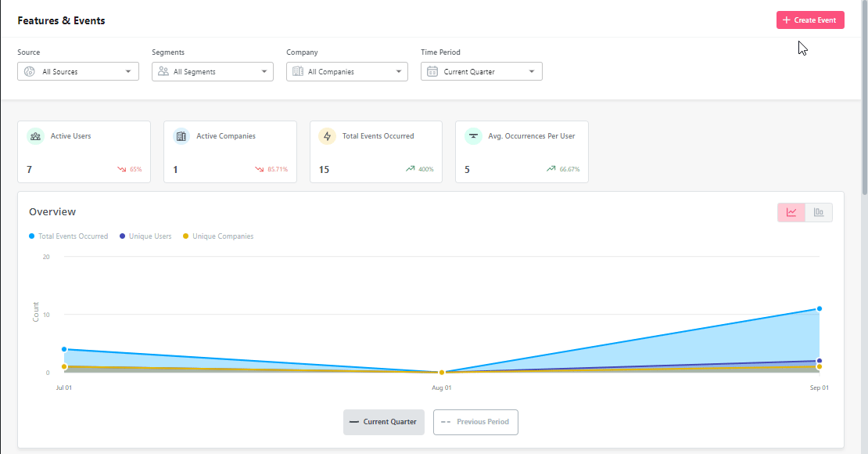Click the Avg. Occurrences Per User icon

(x=473, y=135)
